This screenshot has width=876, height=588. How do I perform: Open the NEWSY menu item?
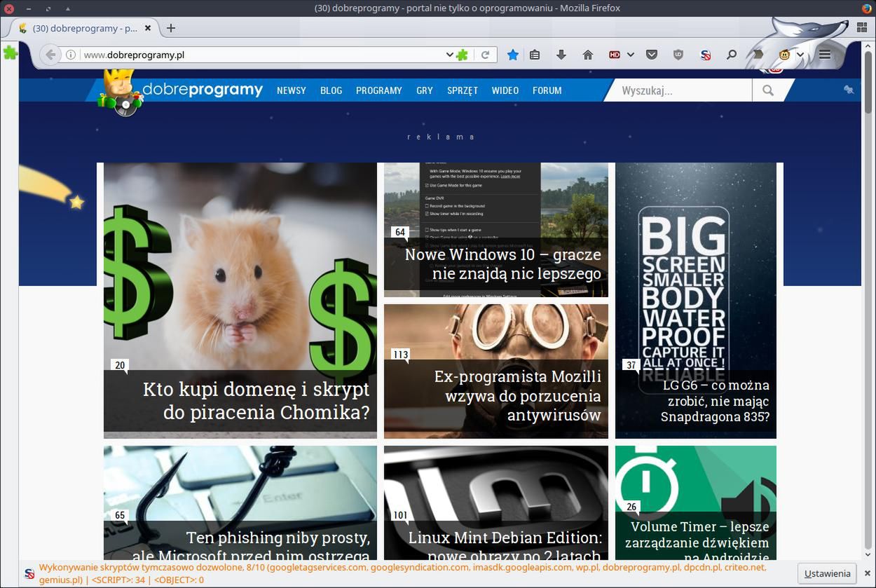point(292,90)
